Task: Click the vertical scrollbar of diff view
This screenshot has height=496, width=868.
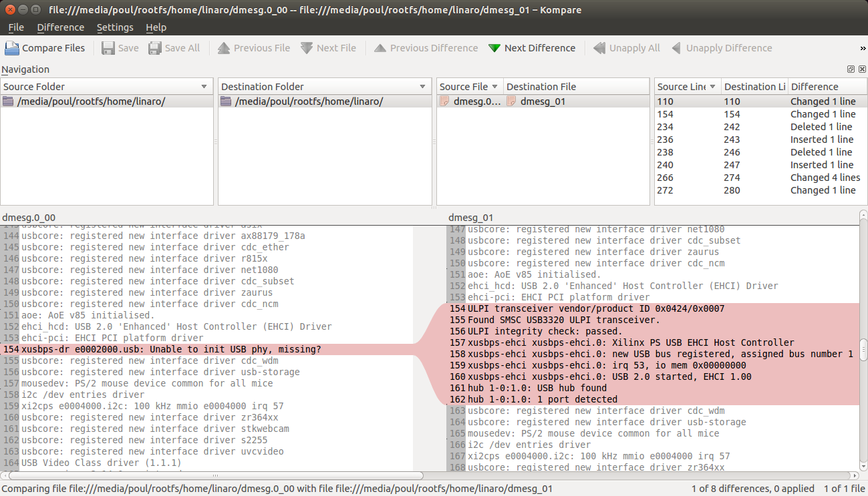Action: coord(863,347)
